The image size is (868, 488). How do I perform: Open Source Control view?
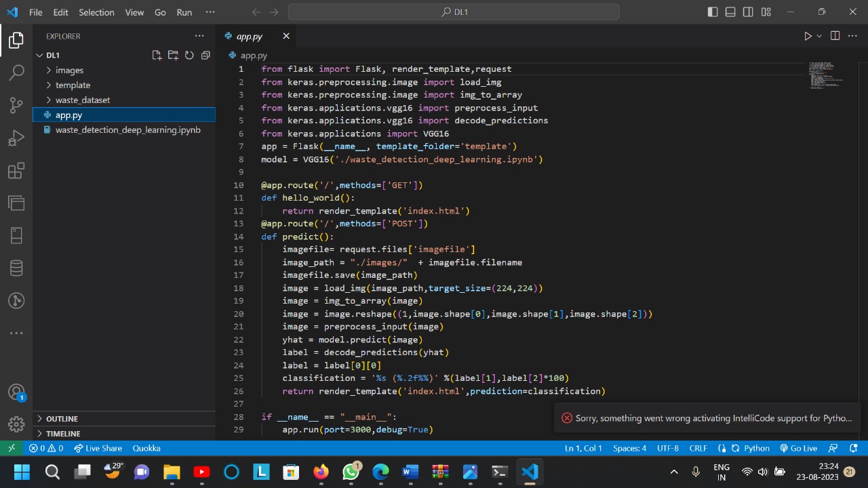click(x=16, y=105)
